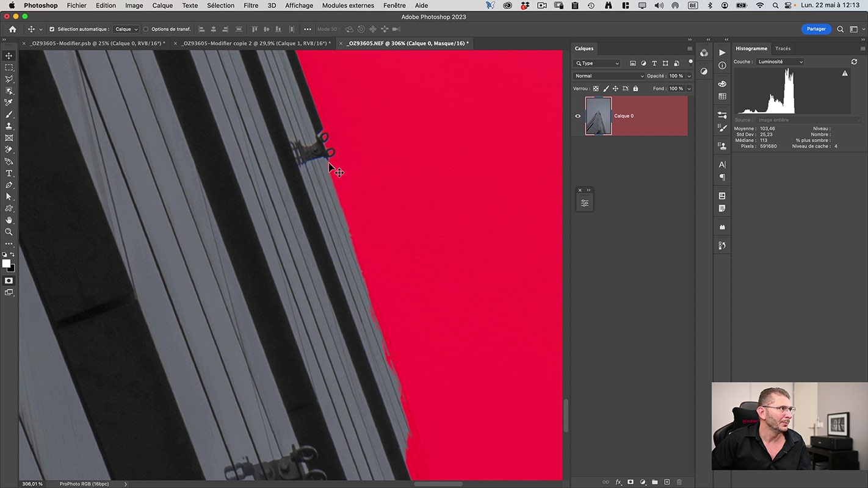Refresh the histogram with uncached data
Image resolution: width=868 pixels, height=488 pixels.
854,62
